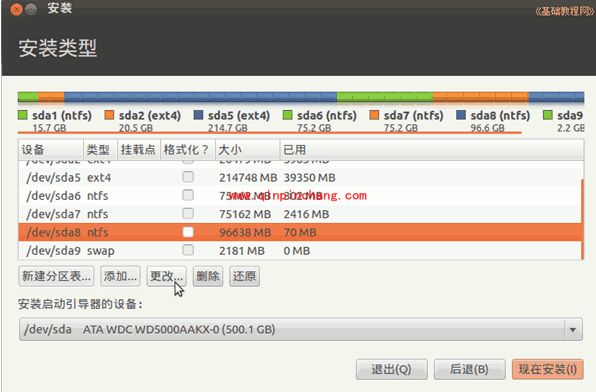Image resolution: width=596 pixels, height=392 pixels.
Task: Sort by the 已用 column header
Action: click(x=432, y=150)
